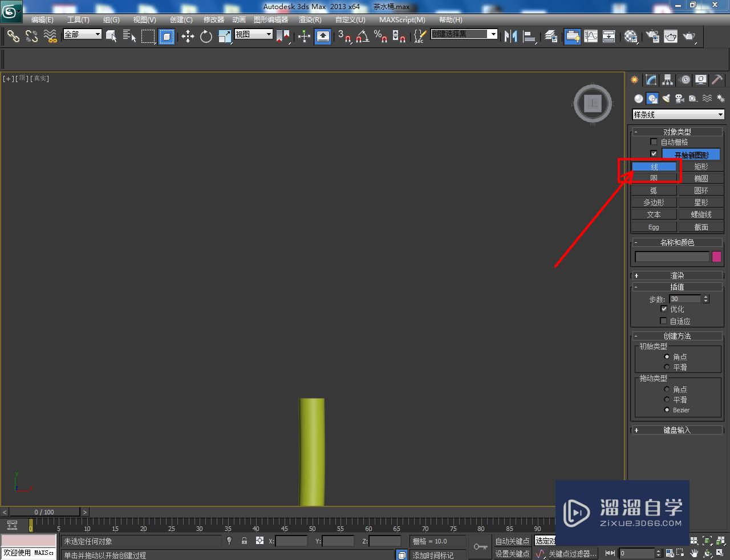Viewport: 730px width, 560px height.
Task: Select the Bezier drag type radio
Action: tap(667, 409)
